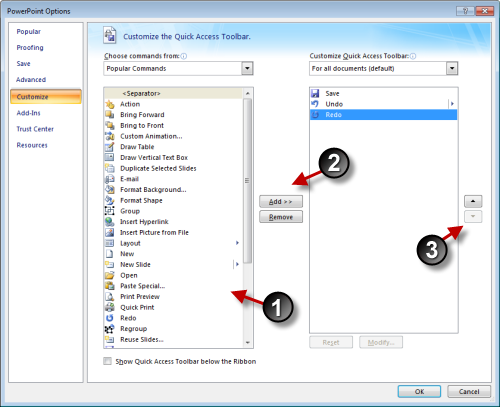
Task: Open help via the title bar question mark
Action: click(x=465, y=11)
